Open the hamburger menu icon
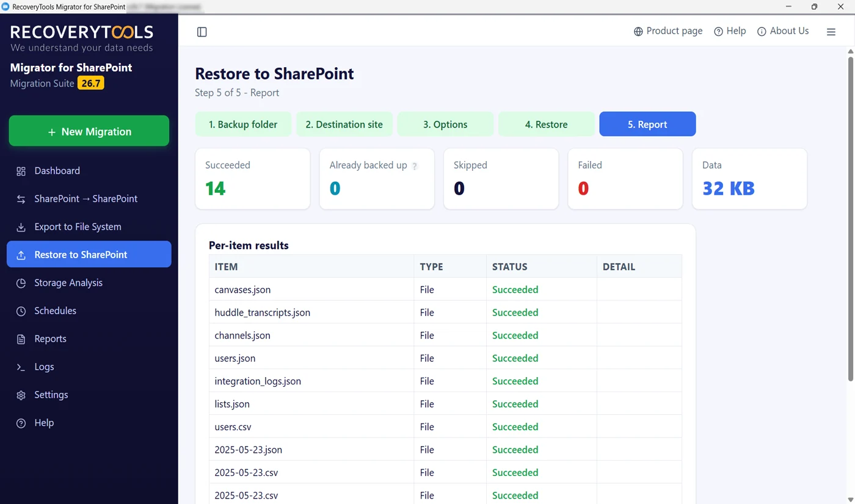Viewport: 855px width, 504px height. 831,32
